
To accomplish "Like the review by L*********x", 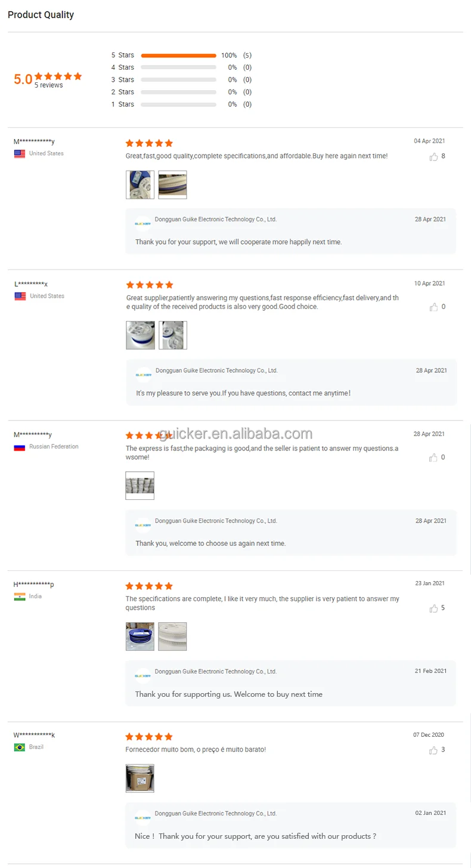I will click(433, 307).
